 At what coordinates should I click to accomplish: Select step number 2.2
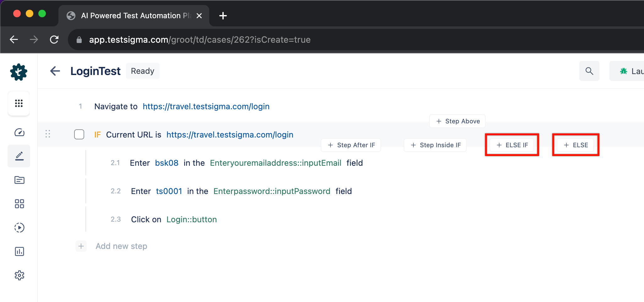(x=116, y=191)
